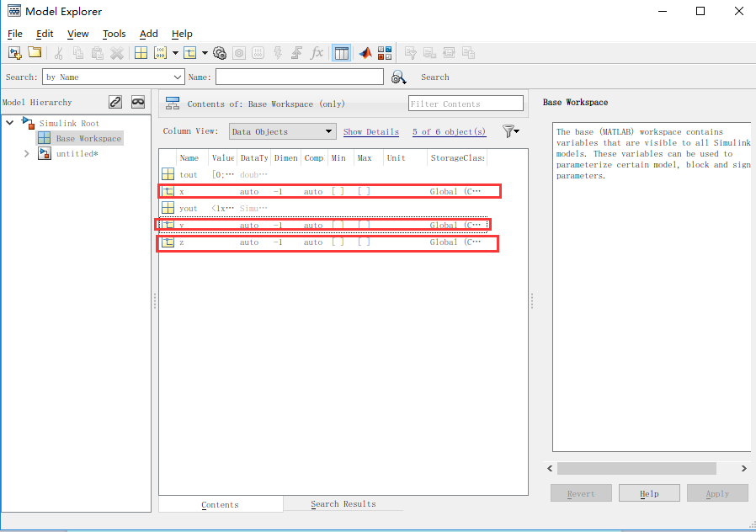Open the File menu
Image resolution: width=756 pixels, height=532 pixels.
[x=15, y=34]
